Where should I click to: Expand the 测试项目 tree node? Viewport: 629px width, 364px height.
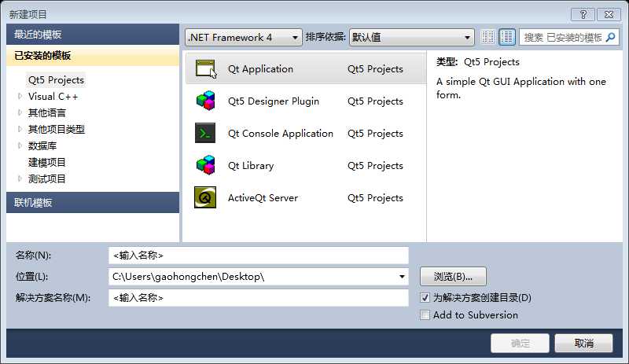pyautogui.click(x=20, y=178)
